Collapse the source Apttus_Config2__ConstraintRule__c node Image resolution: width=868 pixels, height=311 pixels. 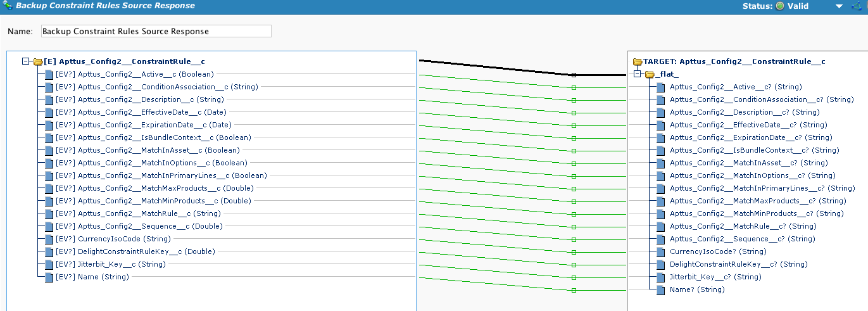26,62
